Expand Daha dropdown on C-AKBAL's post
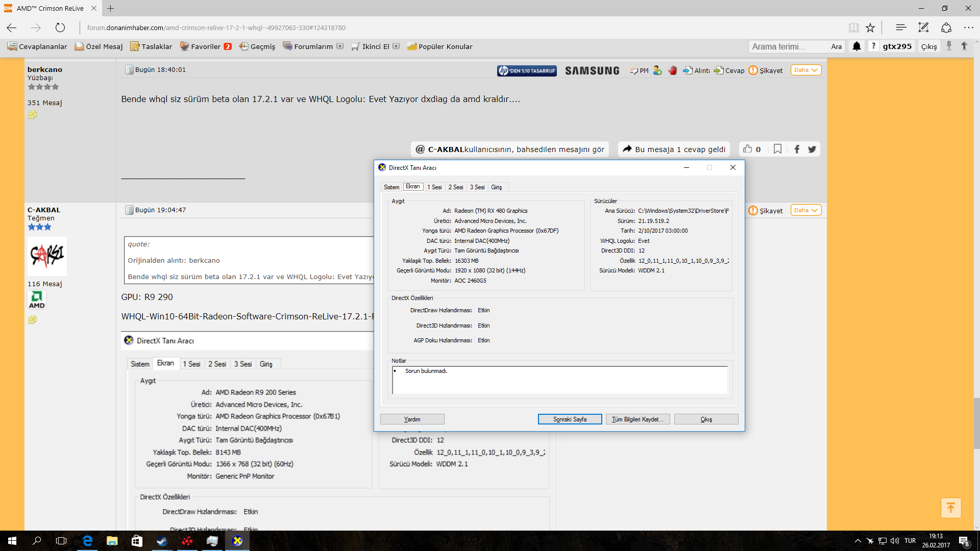The width and height of the screenshot is (980, 551). click(806, 210)
